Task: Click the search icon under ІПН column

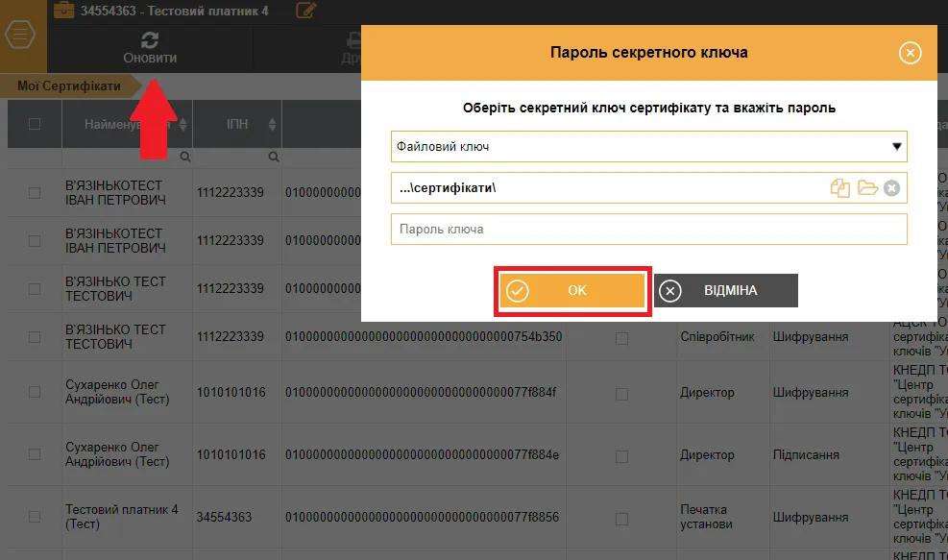Action: pos(274,157)
